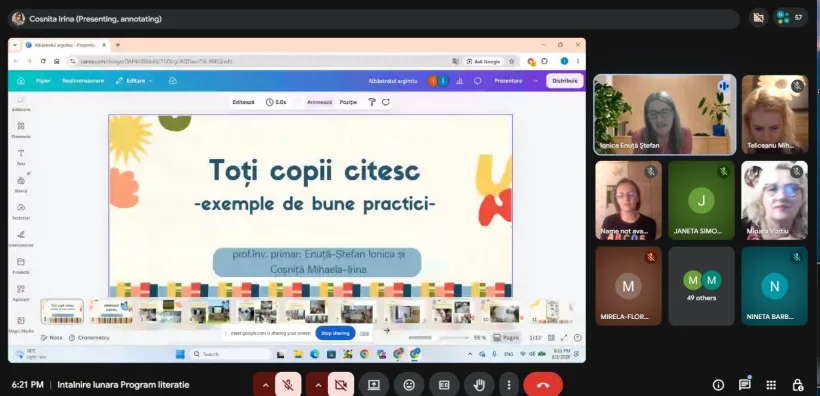
Task: Expand audio settings arrow beside microphone
Action: [265, 385]
